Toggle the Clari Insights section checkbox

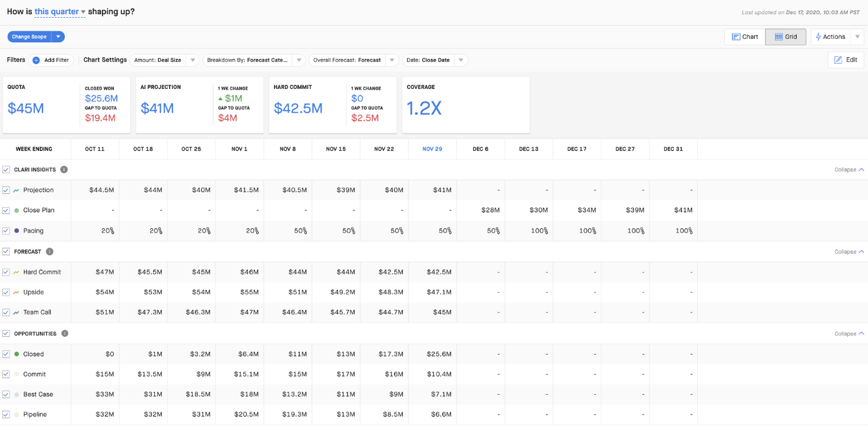pyautogui.click(x=6, y=170)
